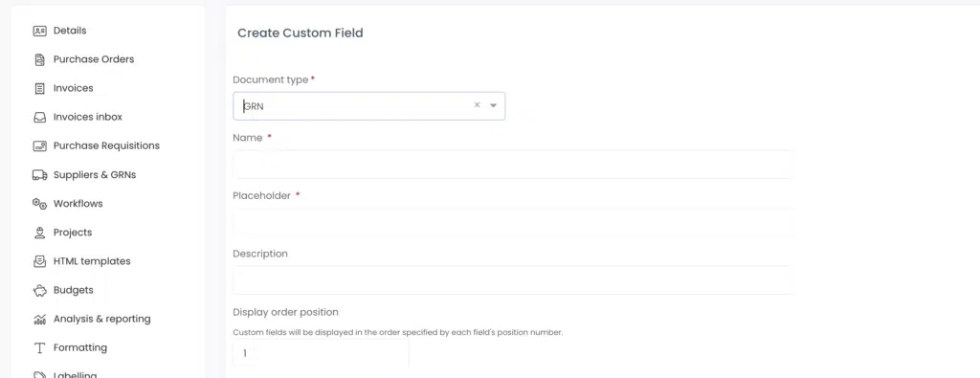980x378 pixels.
Task: Click the Suppliers & GRNs truck icon
Action: (40, 175)
